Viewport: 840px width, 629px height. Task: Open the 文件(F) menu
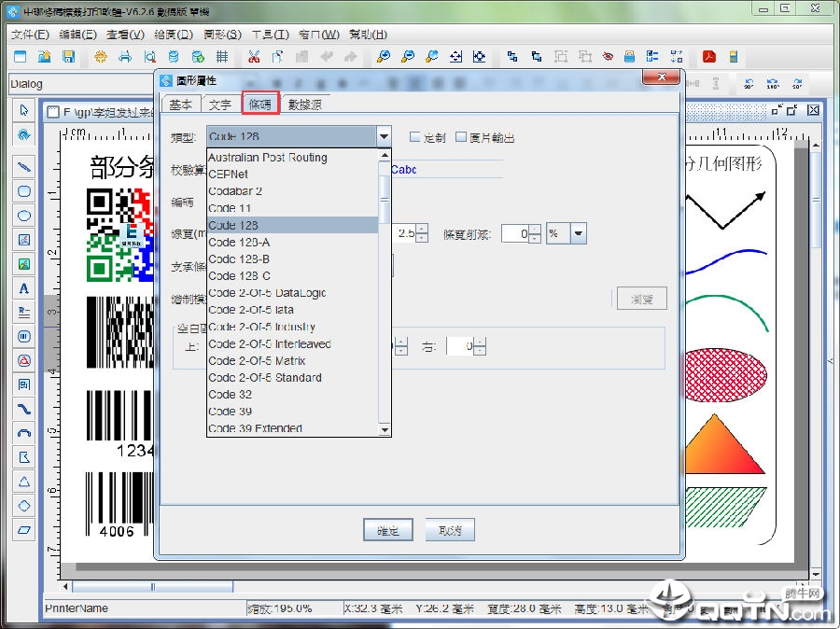pos(31,35)
